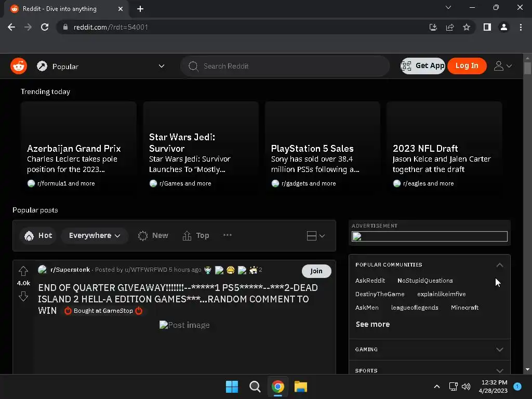Click the browser address bar URL
The image size is (532, 399).
pos(111,27)
